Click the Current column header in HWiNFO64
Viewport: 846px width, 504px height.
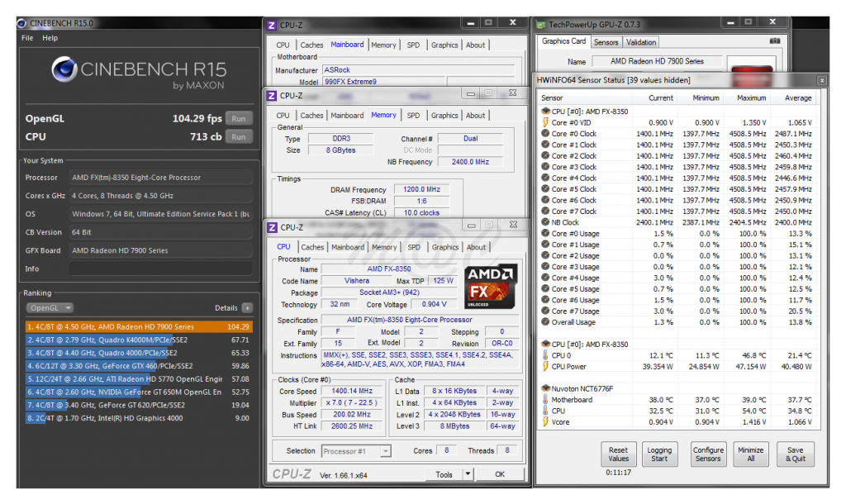660,98
